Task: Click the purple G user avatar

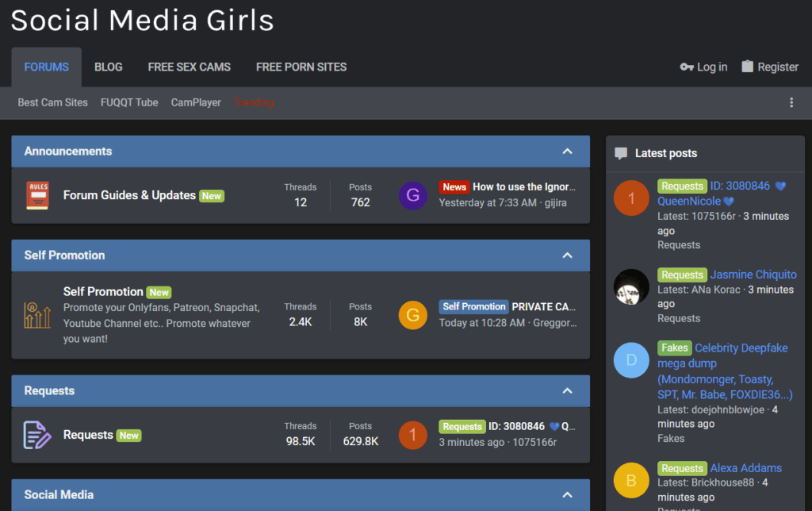Action: 412,195
